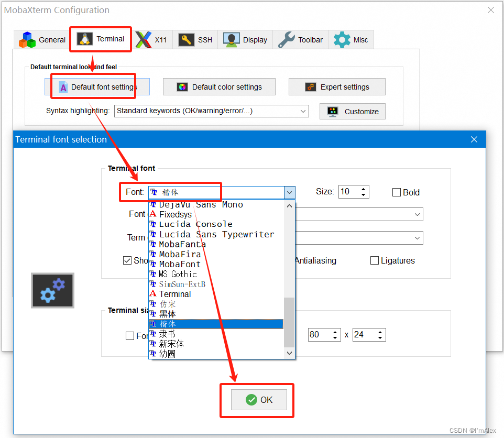Decrease terminal columns below 80
This screenshot has height=438, width=504.
[335, 338]
